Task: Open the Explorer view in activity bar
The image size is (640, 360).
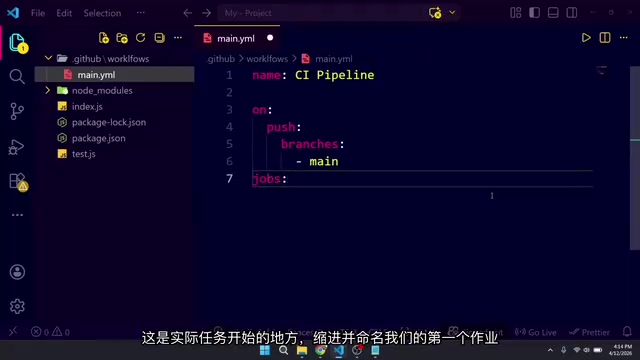Action: click(x=17, y=42)
